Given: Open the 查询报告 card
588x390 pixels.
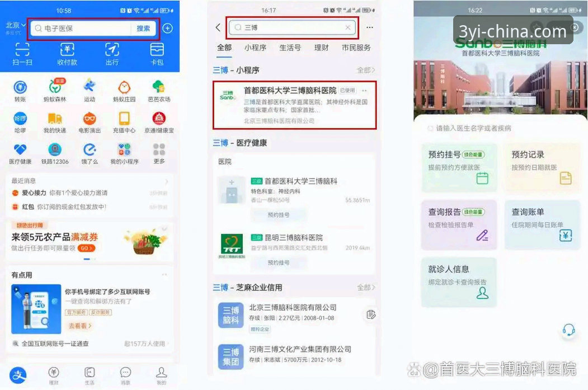Looking at the screenshot, I should 459,224.
